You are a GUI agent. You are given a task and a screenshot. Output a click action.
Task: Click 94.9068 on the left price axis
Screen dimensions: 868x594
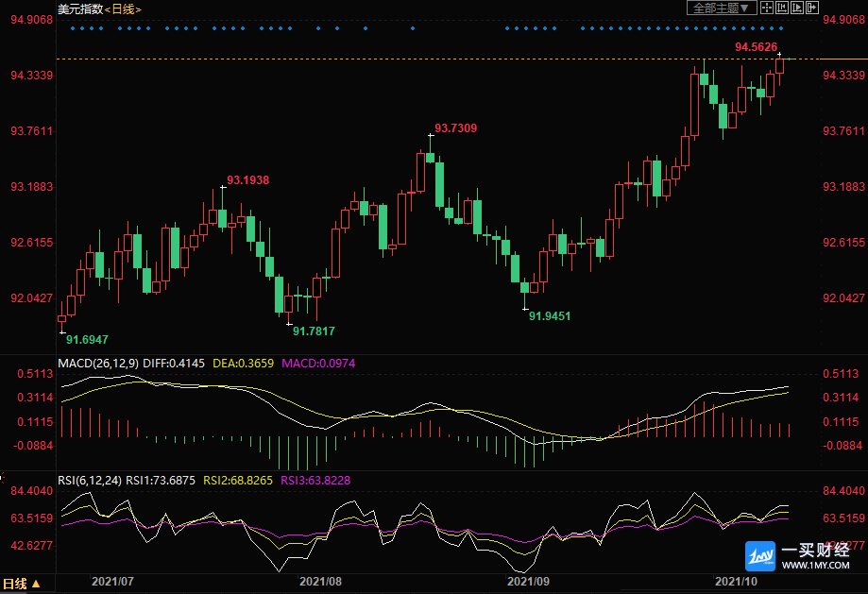(x=31, y=20)
